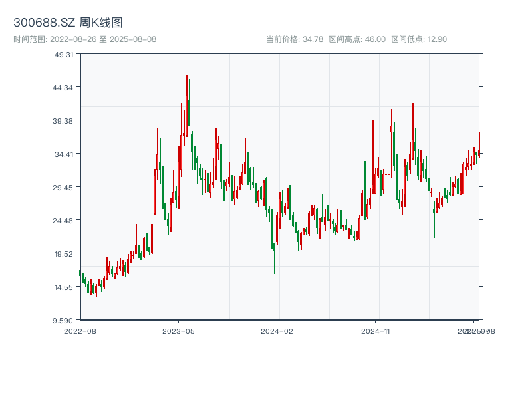Click the long green candle dipping to about 16.5

point(275,258)
